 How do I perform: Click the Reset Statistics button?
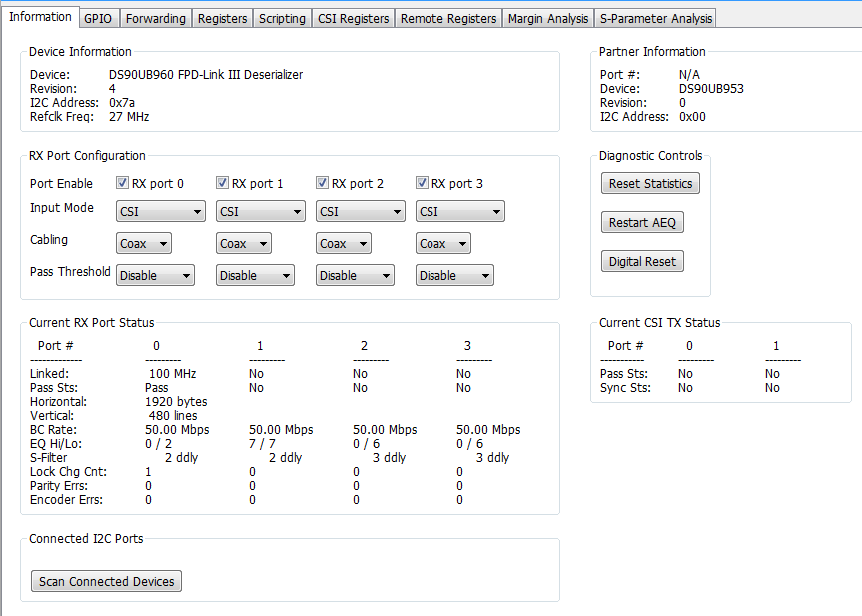point(650,183)
